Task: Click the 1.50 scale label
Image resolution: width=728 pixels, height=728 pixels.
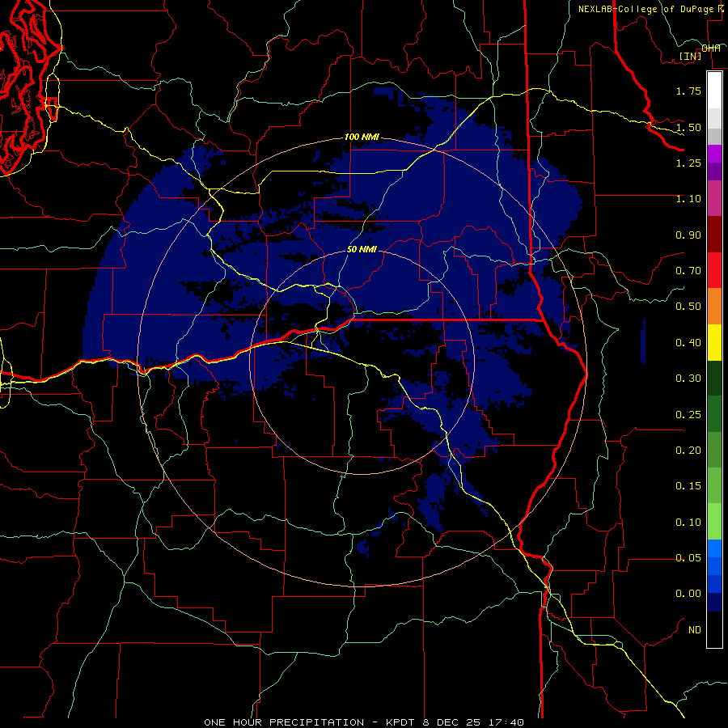Action: coord(688,127)
